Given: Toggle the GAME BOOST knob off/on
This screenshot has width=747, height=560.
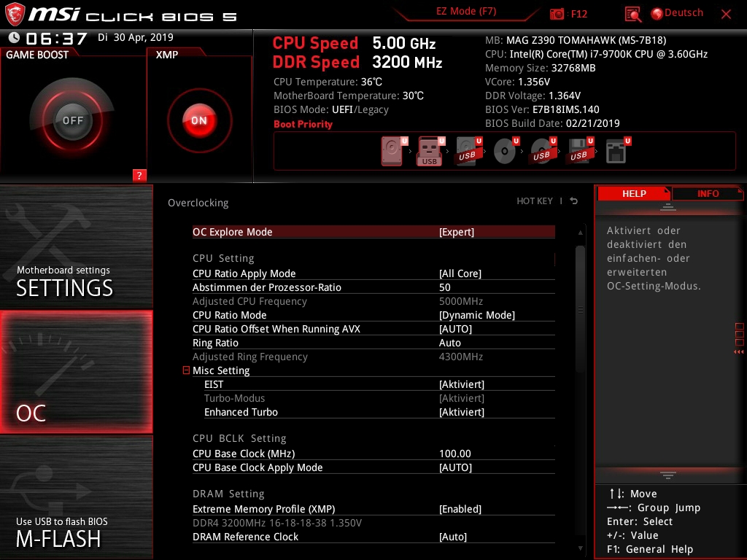Looking at the screenshot, I should point(72,120).
